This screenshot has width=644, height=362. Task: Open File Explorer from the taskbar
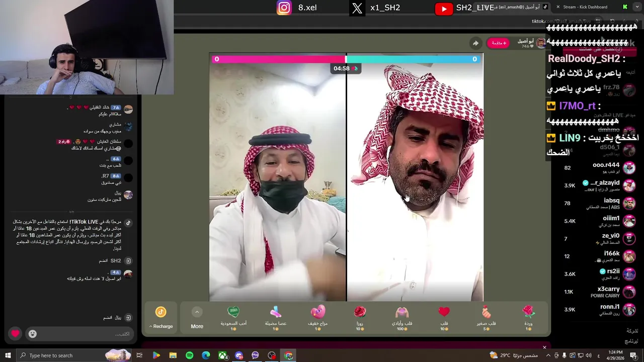(x=173, y=355)
